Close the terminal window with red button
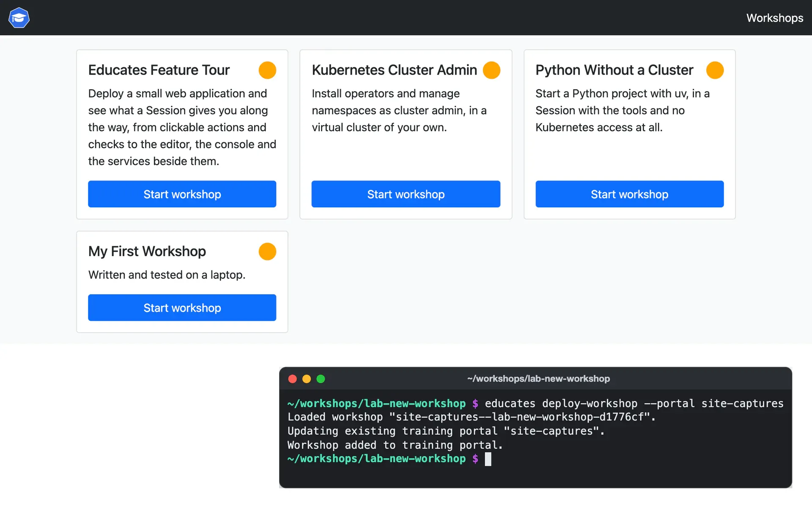 (292, 379)
